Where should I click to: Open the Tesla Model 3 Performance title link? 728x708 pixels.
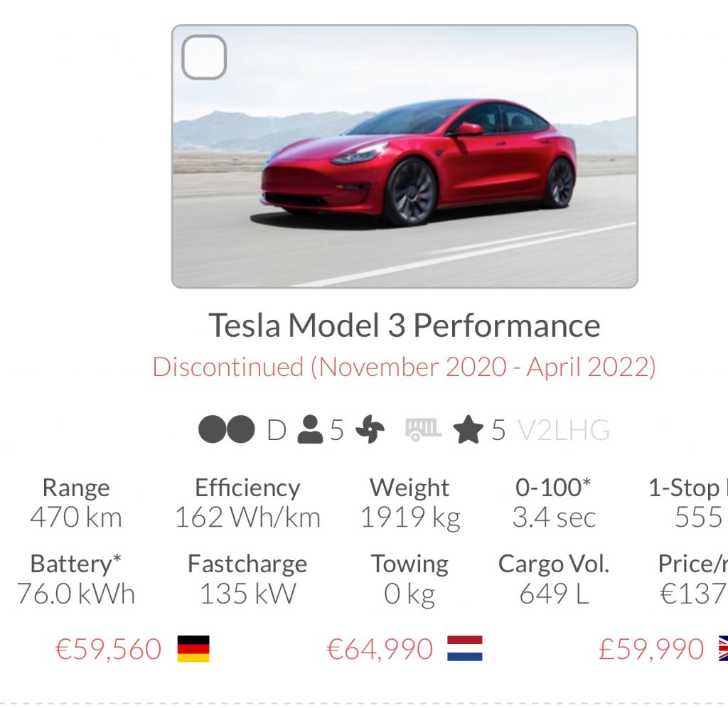tap(405, 325)
